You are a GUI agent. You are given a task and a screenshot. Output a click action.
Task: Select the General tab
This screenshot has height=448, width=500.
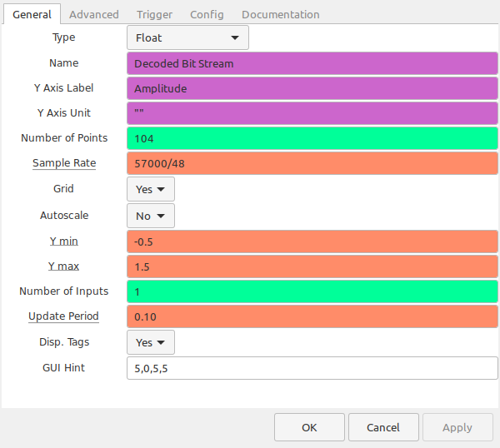32,14
